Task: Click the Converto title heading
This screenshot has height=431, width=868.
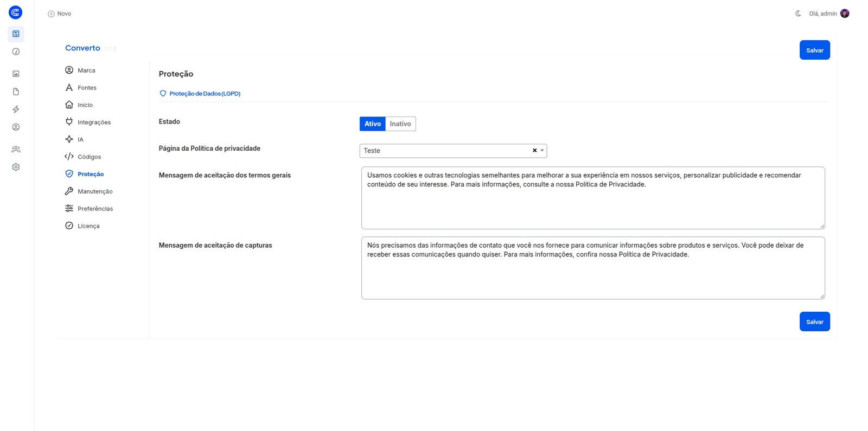Action: coord(82,48)
